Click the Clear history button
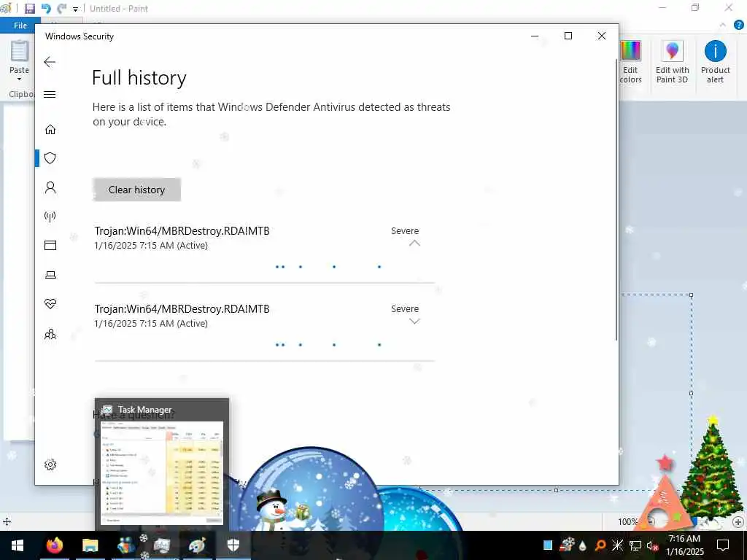The width and height of the screenshot is (747, 560). tap(136, 190)
